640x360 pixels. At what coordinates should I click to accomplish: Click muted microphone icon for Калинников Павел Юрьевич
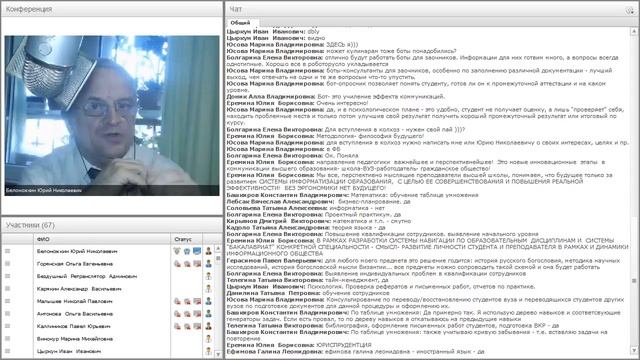pos(177,326)
